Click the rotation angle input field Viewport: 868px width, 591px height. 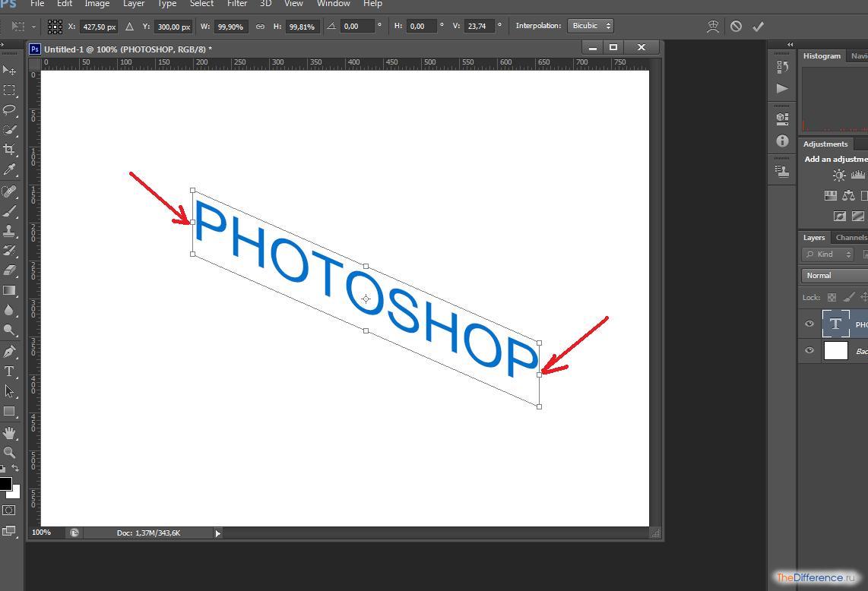tap(357, 27)
